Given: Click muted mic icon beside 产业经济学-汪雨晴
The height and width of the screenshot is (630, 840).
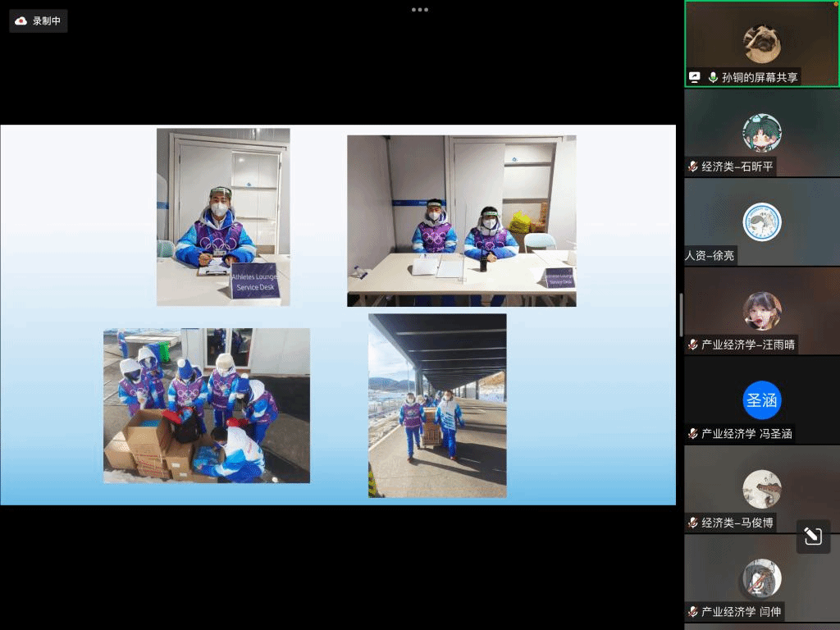Looking at the screenshot, I should click(693, 345).
